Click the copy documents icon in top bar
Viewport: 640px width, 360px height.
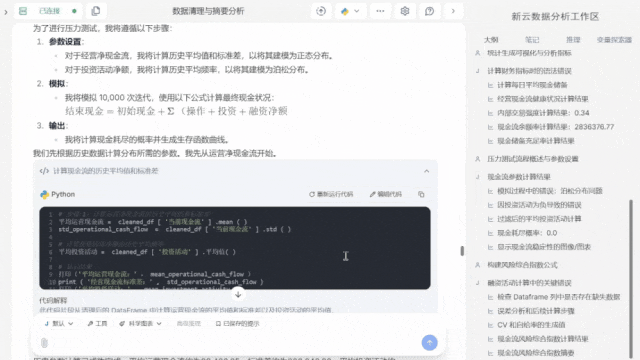click(96, 11)
